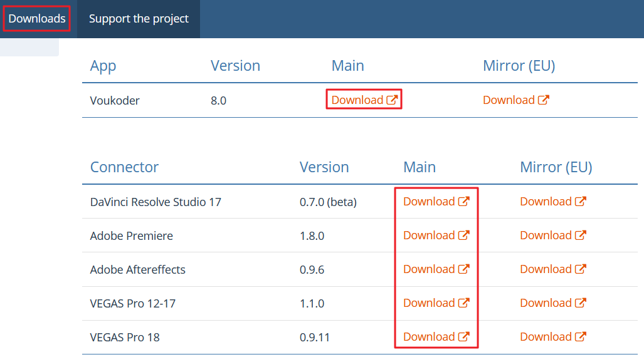Select the Voukoder app name cell
Screen dimensions: 644x362
(115, 101)
